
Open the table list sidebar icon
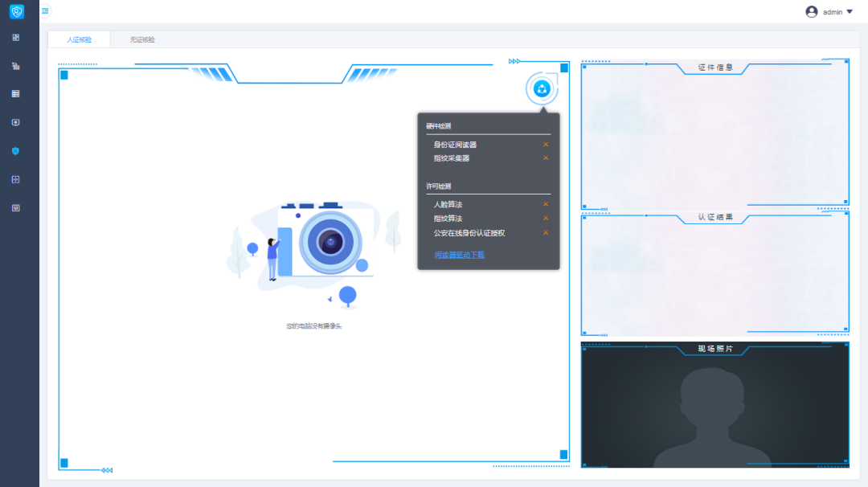15,94
